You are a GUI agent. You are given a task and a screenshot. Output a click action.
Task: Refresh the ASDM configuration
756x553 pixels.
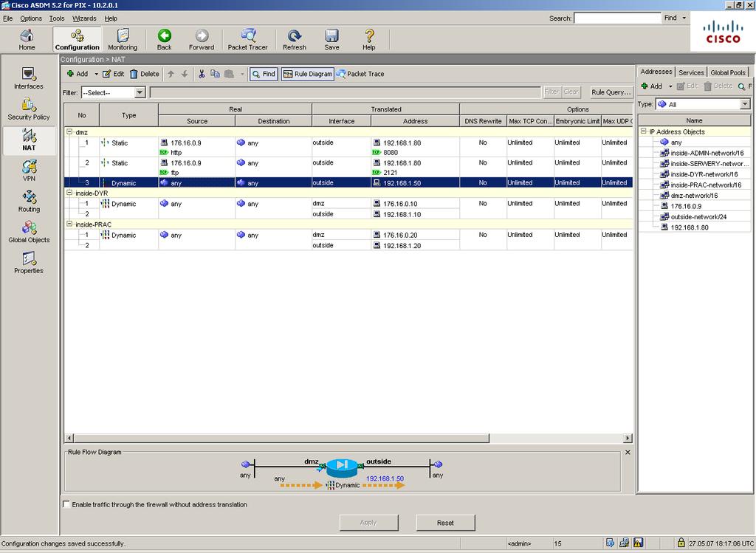point(294,40)
